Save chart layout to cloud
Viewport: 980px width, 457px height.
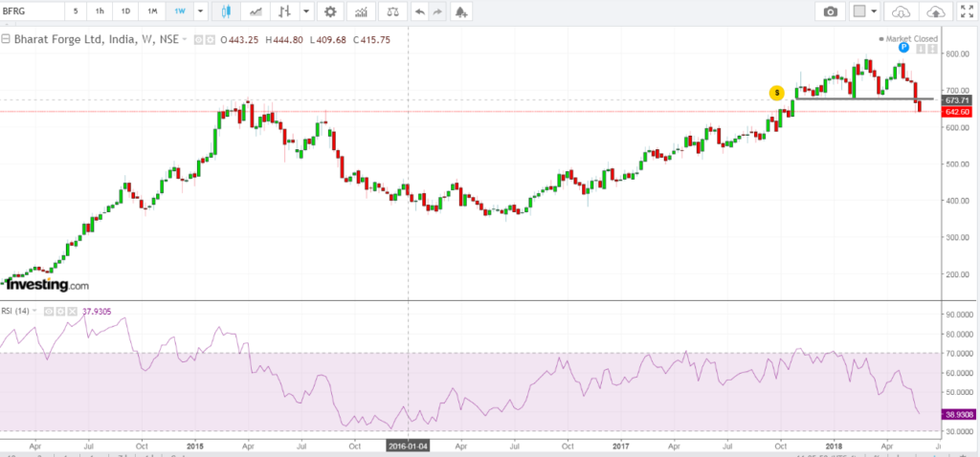[935, 11]
